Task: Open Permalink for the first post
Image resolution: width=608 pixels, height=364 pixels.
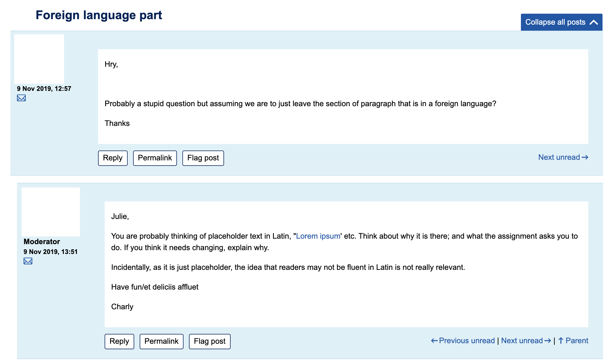Action: coord(155,158)
